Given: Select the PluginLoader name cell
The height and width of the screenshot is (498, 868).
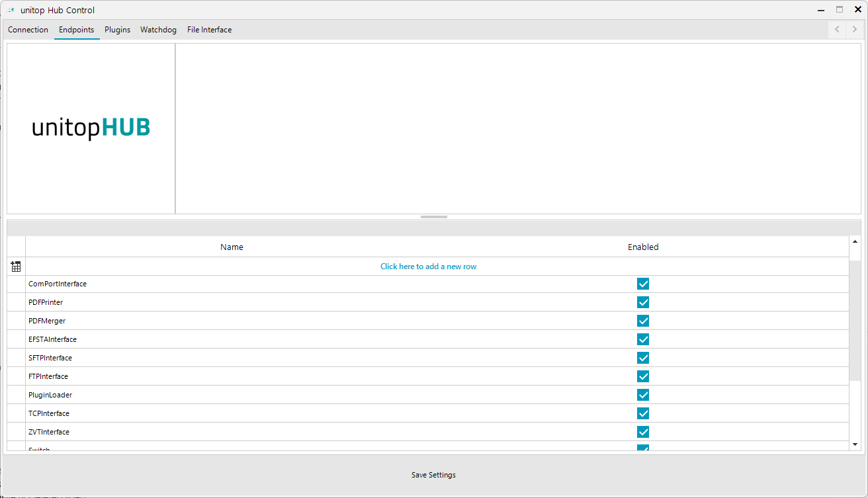Looking at the screenshot, I should 50,395.
